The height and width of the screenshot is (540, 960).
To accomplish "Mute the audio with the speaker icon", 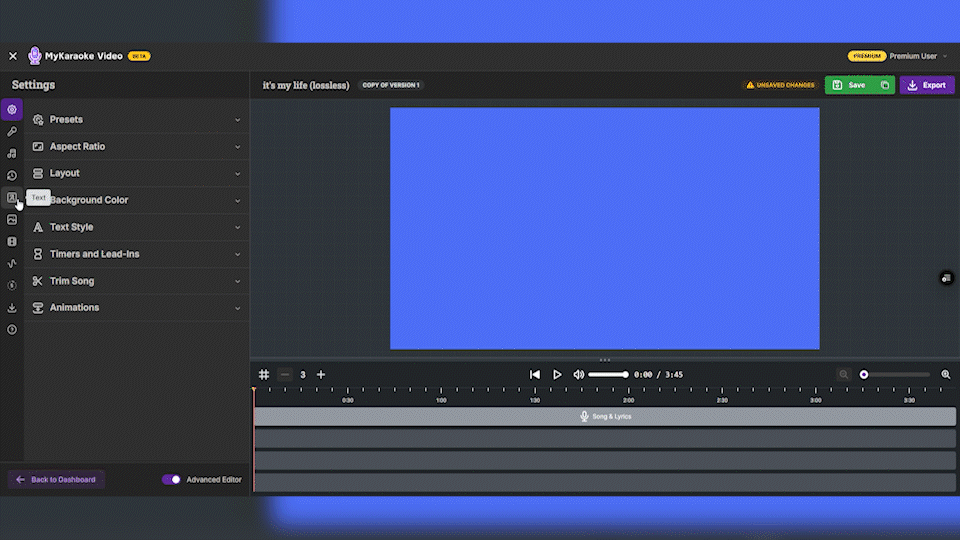I will (x=578, y=375).
